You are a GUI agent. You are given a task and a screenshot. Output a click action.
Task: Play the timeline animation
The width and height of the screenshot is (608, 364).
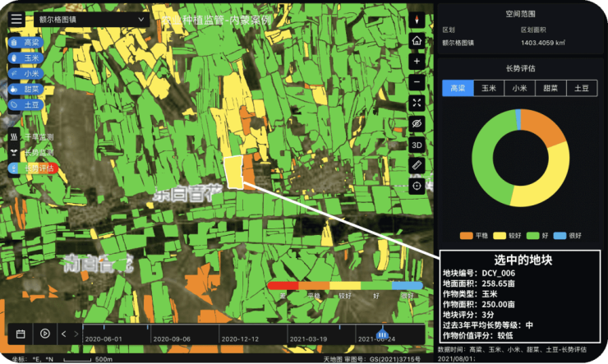pyautogui.click(x=45, y=334)
